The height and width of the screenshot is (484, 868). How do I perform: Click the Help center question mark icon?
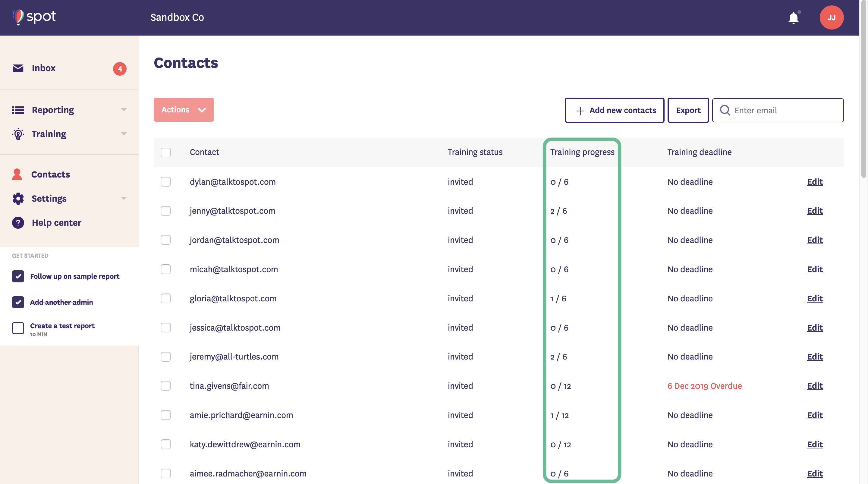tap(18, 223)
